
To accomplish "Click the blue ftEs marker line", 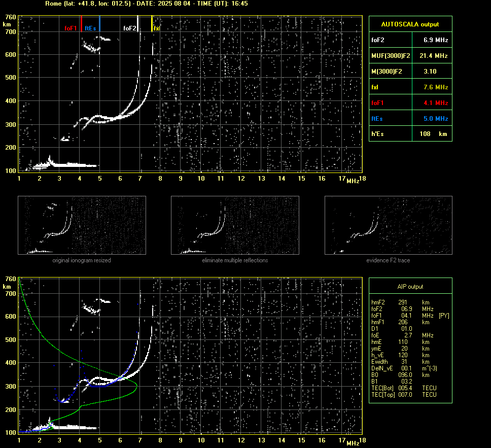I will point(99,23).
